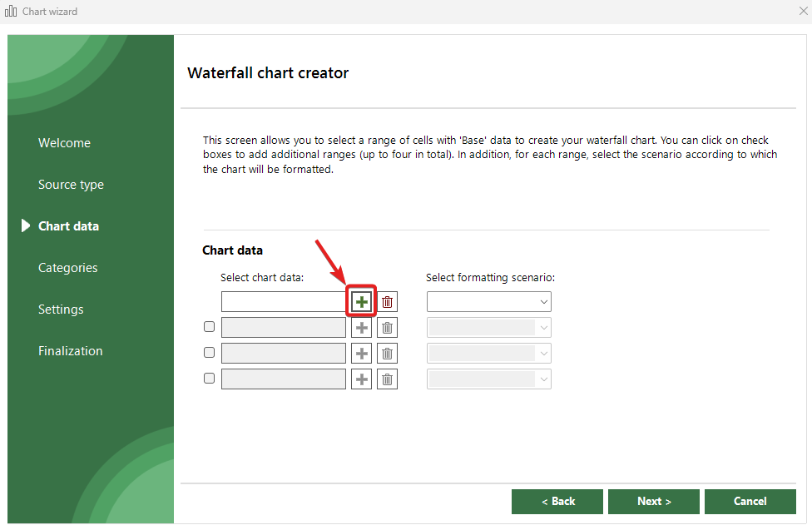Open the second row formatting scenario dropdown

[488, 328]
